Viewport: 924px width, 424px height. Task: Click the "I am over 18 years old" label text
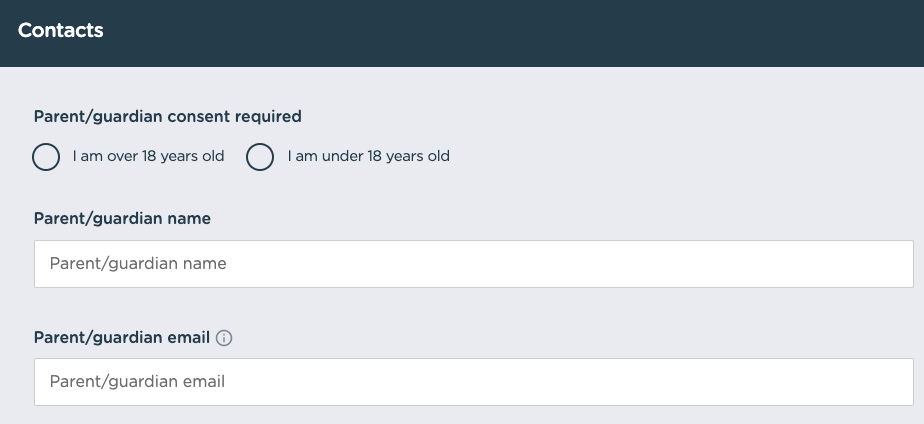[x=148, y=156]
